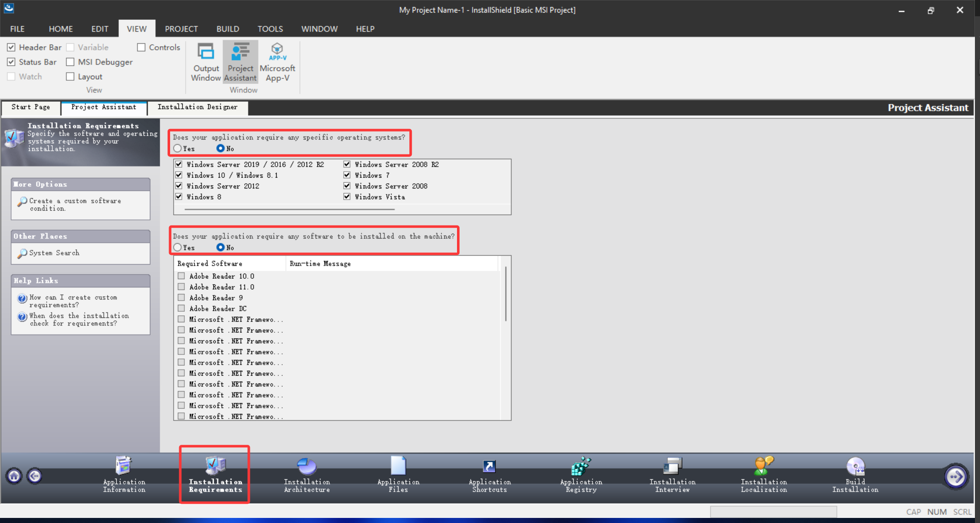Open the PROJECT ribbon tab
The width and height of the screenshot is (980, 523).
pyautogui.click(x=181, y=29)
